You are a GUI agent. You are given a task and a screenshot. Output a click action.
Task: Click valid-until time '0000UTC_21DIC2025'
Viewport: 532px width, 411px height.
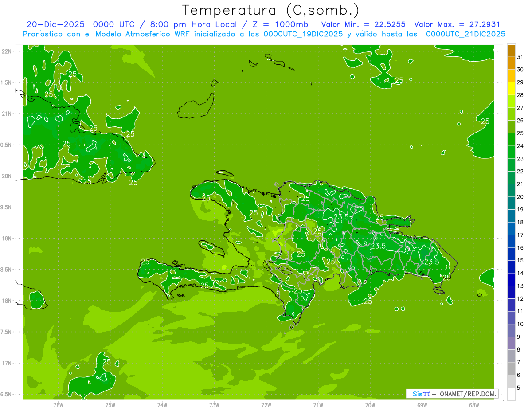click(465, 34)
